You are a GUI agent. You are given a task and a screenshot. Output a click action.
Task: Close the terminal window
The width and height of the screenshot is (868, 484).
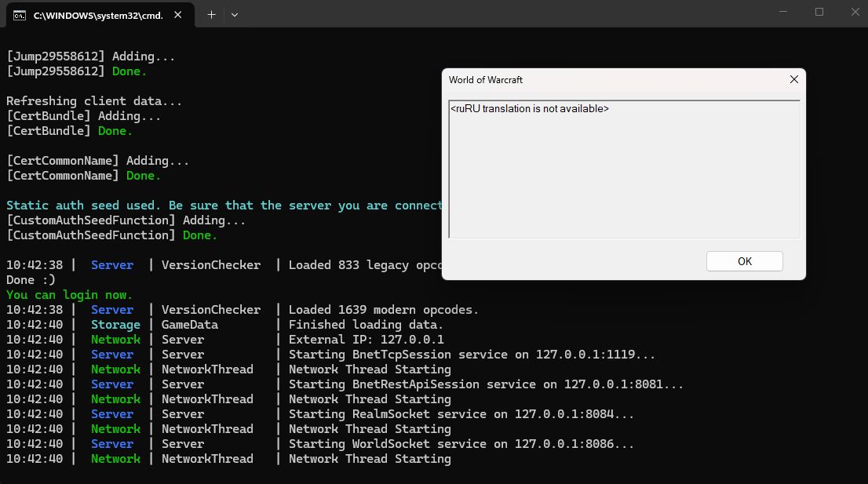coord(855,12)
